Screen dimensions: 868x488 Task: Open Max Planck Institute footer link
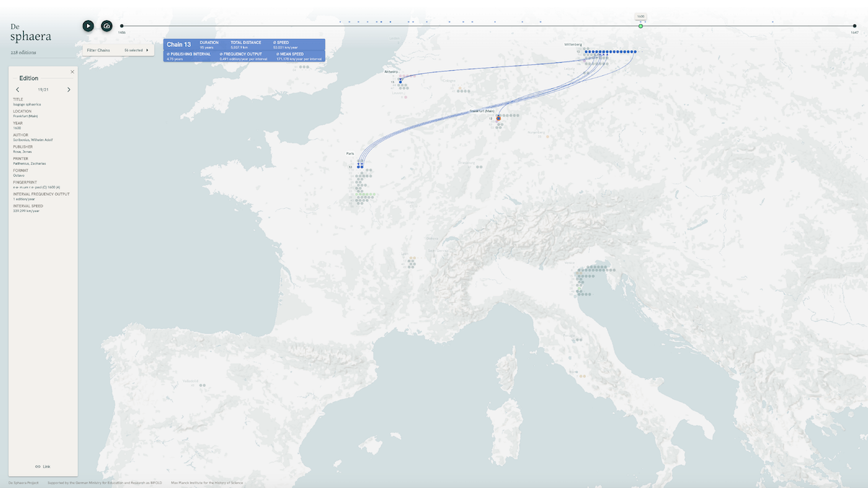point(207,482)
